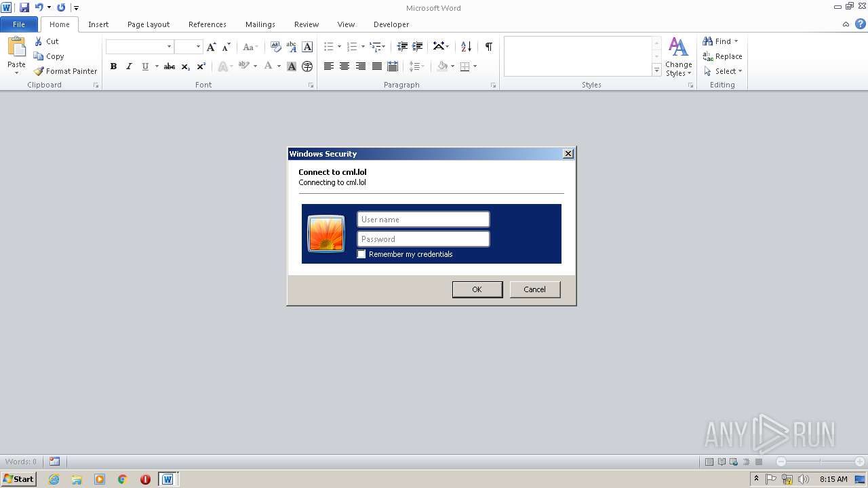Toggle Bold formatting
This screenshot has height=488, width=868.
coord(113,66)
